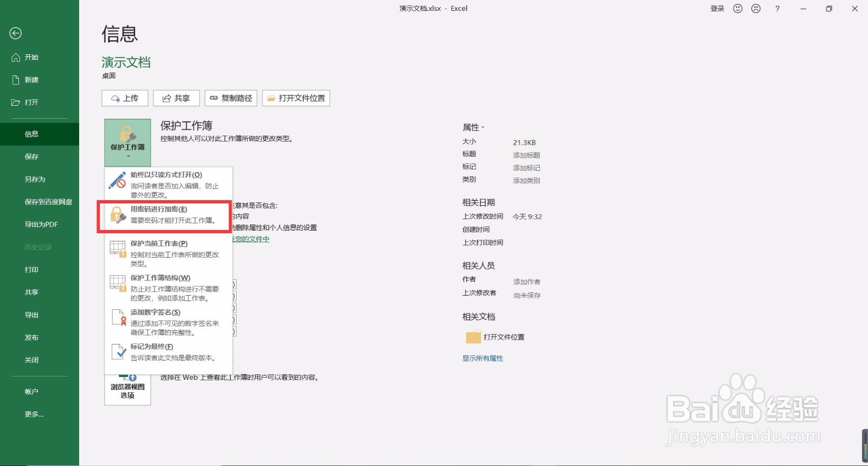This screenshot has height=466, width=868.
Task: Click the 复制路径 button
Action: [x=231, y=98]
